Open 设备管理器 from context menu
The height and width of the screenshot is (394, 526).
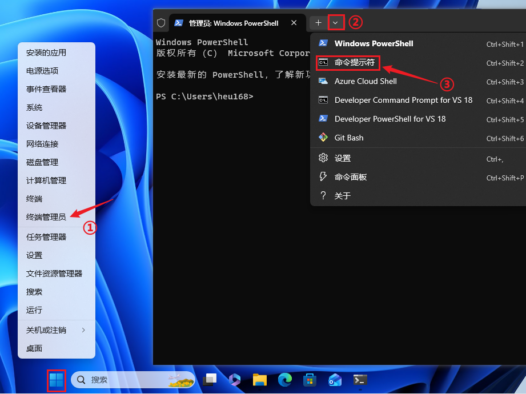click(56, 126)
